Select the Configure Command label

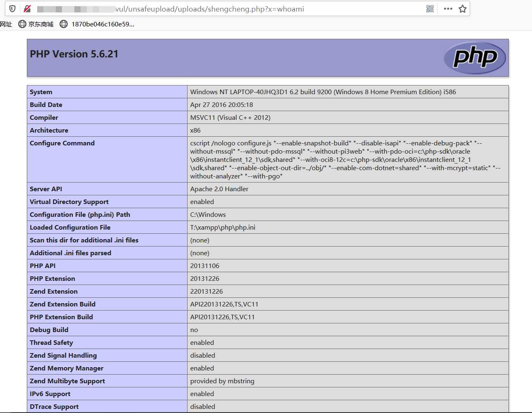click(62, 143)
